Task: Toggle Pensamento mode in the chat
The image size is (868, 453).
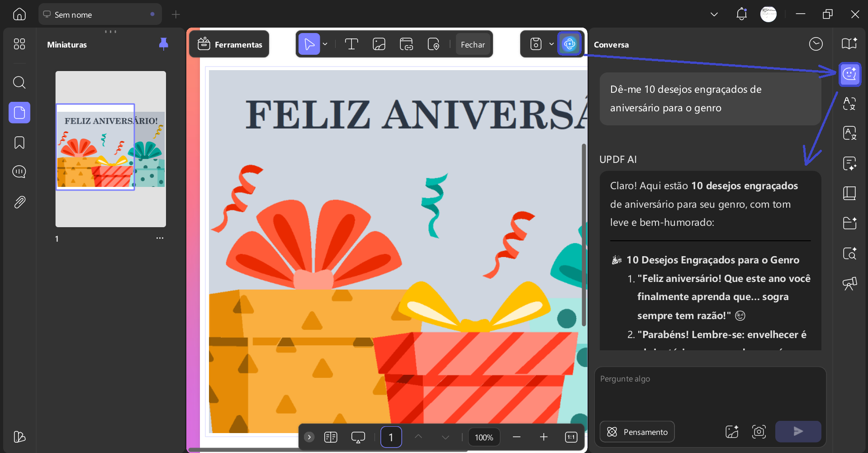Action: pos(637,432)
